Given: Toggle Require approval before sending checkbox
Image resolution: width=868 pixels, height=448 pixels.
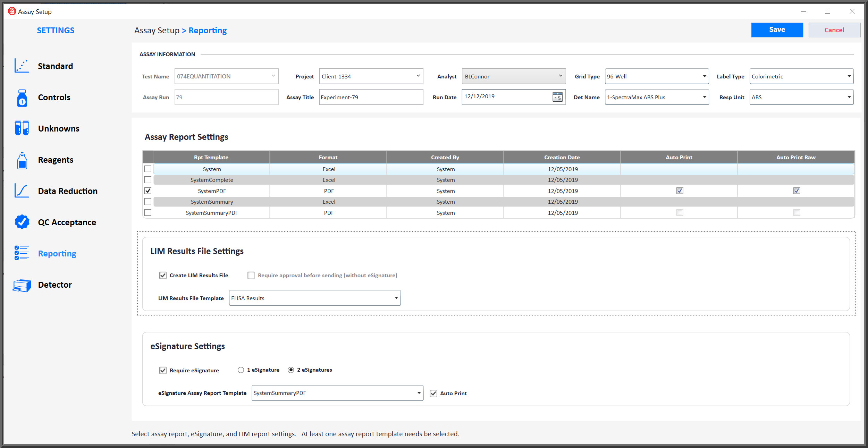Looking at the screenshot, I should 251,275.
